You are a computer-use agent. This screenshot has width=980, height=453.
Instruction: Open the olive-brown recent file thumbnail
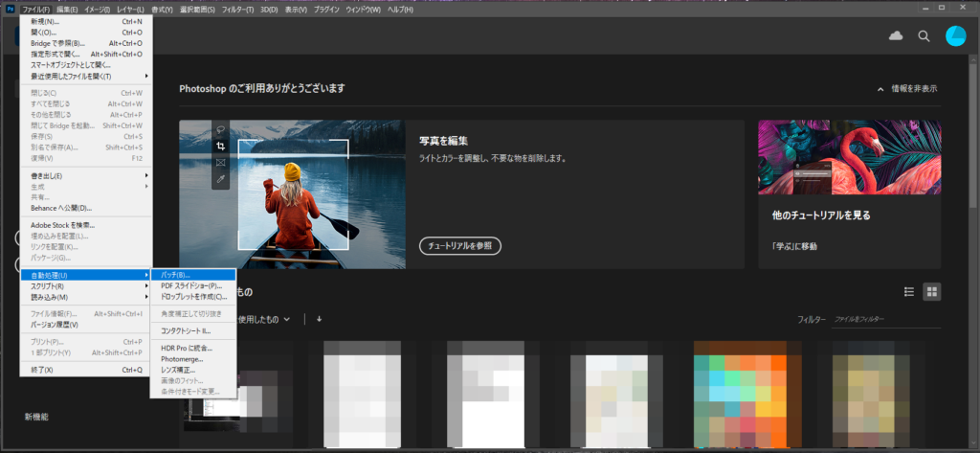tap(870, 395)
